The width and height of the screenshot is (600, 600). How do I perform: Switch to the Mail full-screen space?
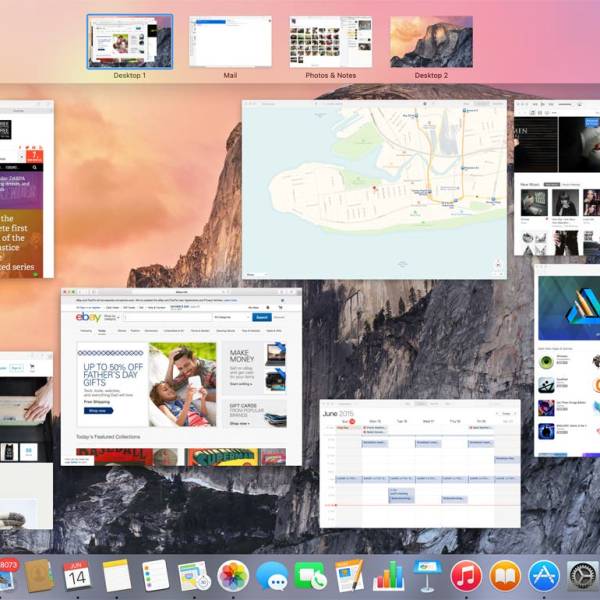[x=230, y=42]
